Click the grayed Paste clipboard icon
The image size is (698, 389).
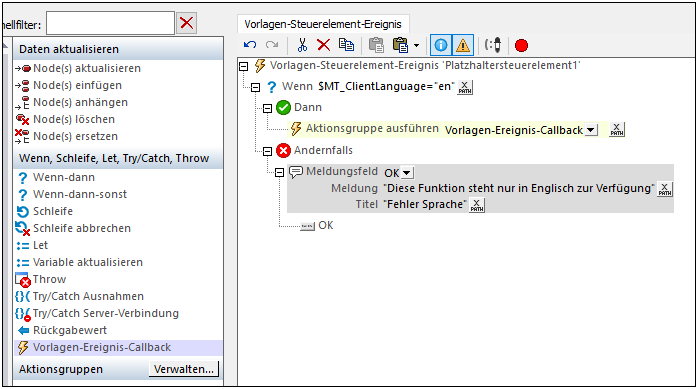coord(376,45)
